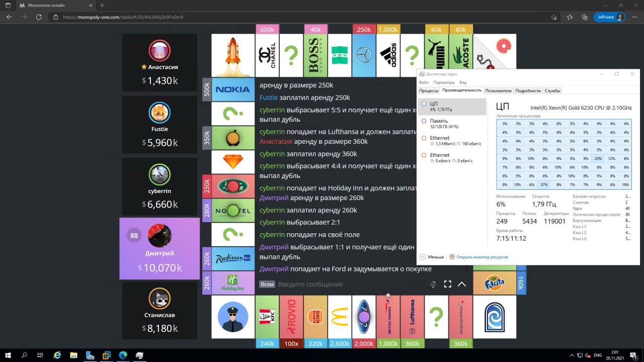Collapse Task Manager with Меньше

point(432,257)
